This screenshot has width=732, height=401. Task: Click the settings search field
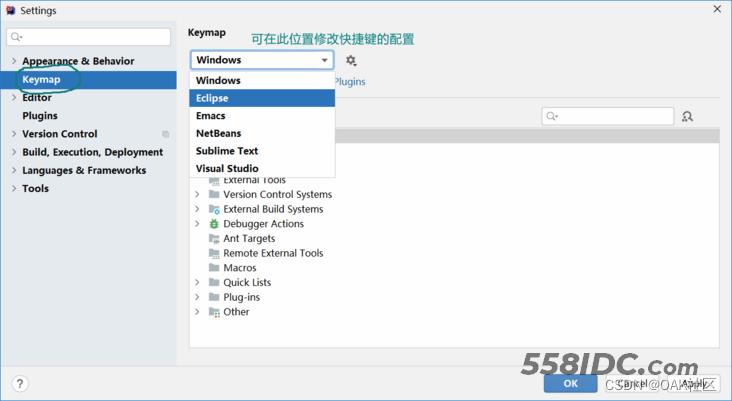pos(89,37)
